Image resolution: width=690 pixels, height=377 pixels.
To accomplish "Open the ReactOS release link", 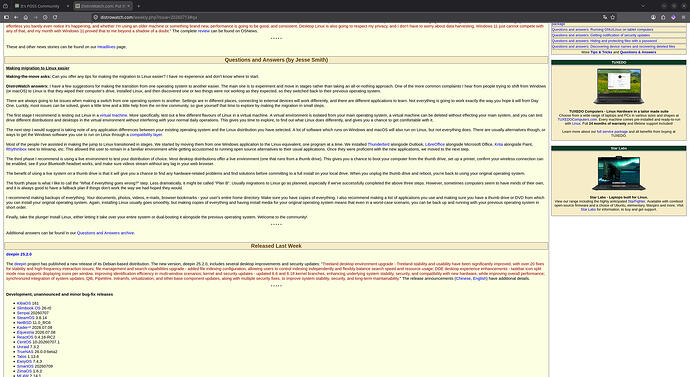I will [25, 337].
